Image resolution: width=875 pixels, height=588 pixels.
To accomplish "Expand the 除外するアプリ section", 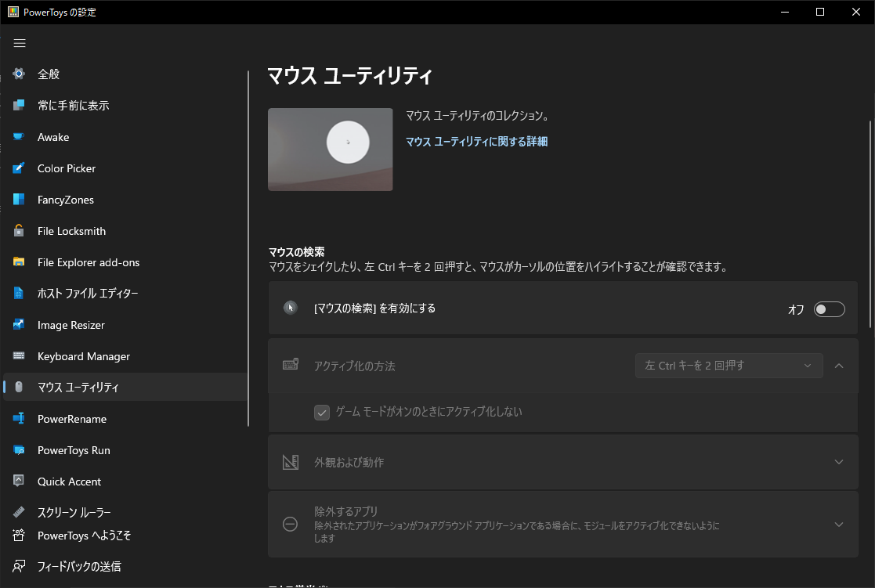I will coord(839,525).
